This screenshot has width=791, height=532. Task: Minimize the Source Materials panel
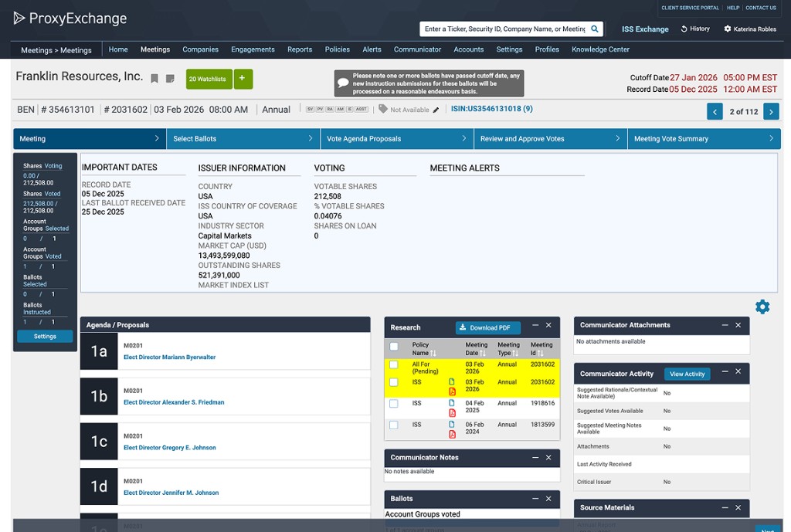(725, 508)
